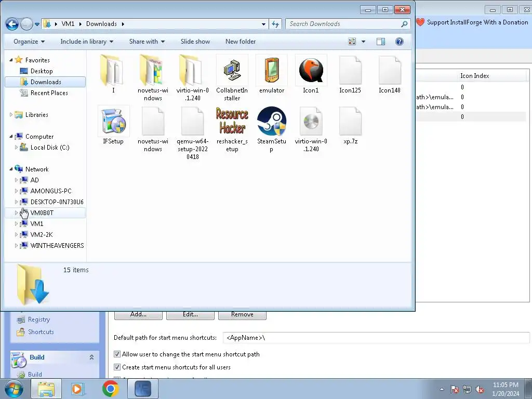
Task: Select the Icon125 file
Action: point(350,74)
